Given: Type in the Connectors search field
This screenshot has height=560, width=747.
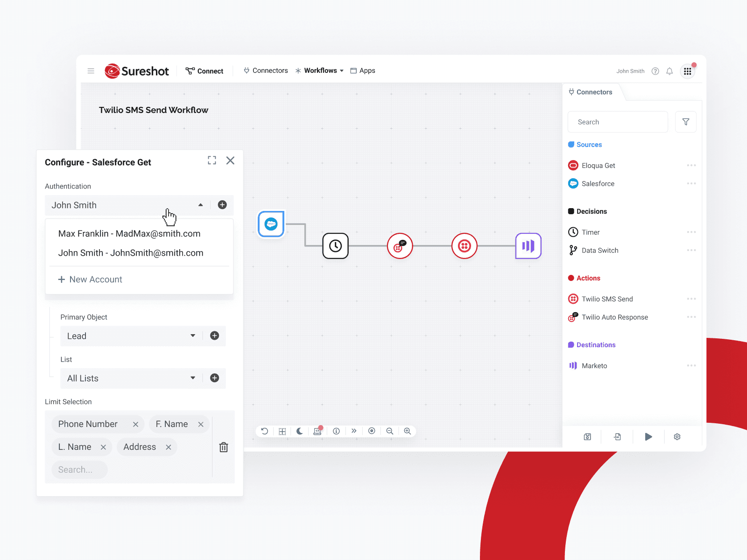Looking at the screenshot, I should pos(617,122).
